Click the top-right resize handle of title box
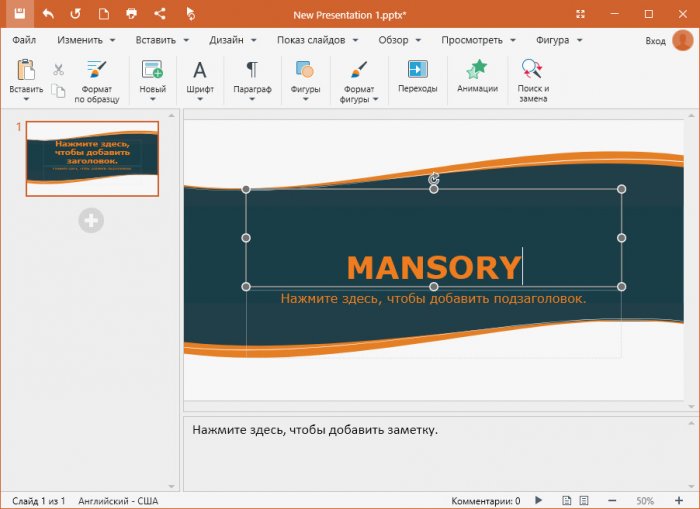 (x=621, y=189)
